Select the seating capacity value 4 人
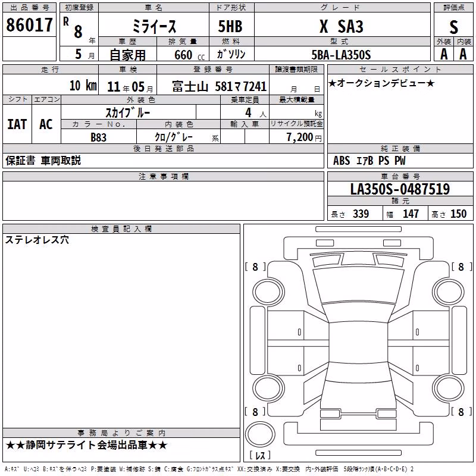This screenshot has height=476, width=476. [255, 113]
